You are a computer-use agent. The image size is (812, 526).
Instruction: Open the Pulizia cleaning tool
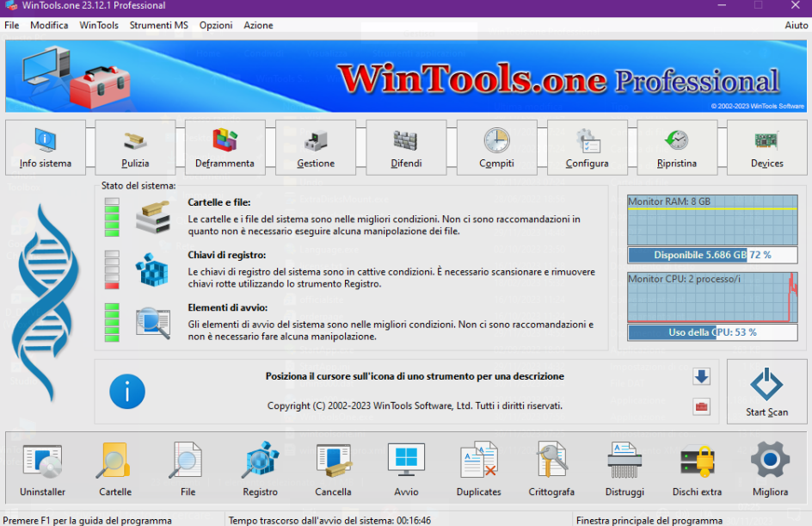click(135, 148)
